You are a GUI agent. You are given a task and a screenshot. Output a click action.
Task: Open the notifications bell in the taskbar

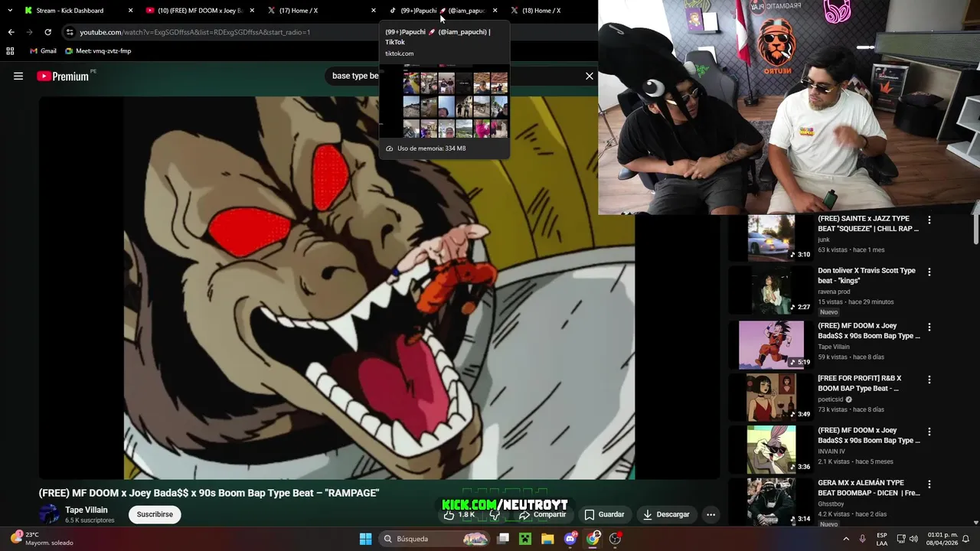click(x=965, y=539)
